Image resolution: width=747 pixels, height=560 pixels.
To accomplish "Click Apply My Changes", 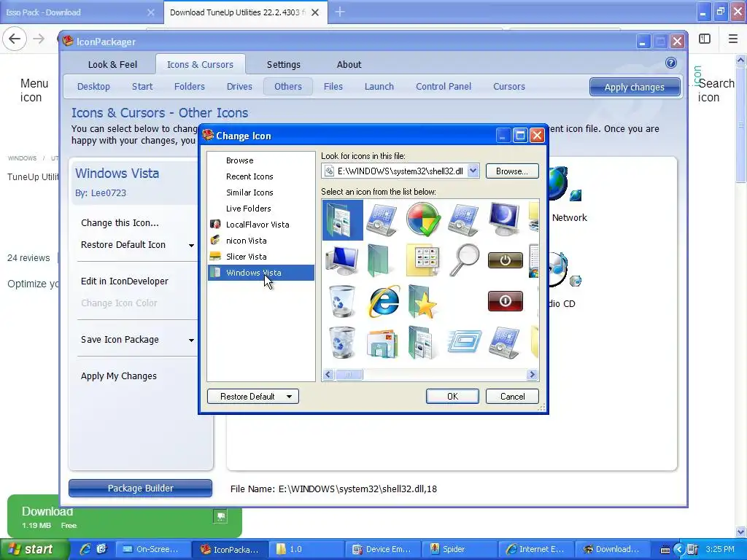I will (119, 376).
